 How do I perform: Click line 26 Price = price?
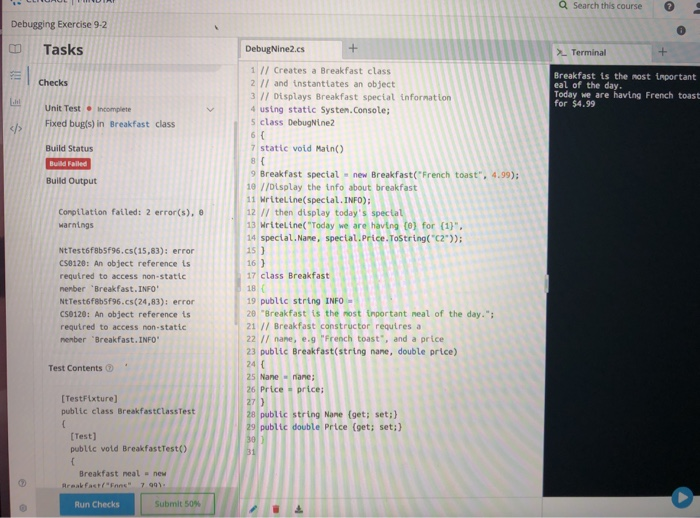pos(292,389)
